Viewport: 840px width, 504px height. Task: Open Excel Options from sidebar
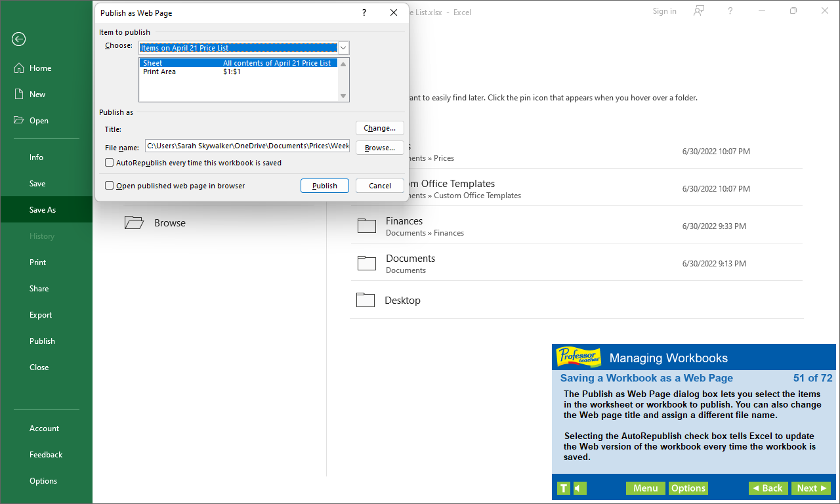coord(46,481)
